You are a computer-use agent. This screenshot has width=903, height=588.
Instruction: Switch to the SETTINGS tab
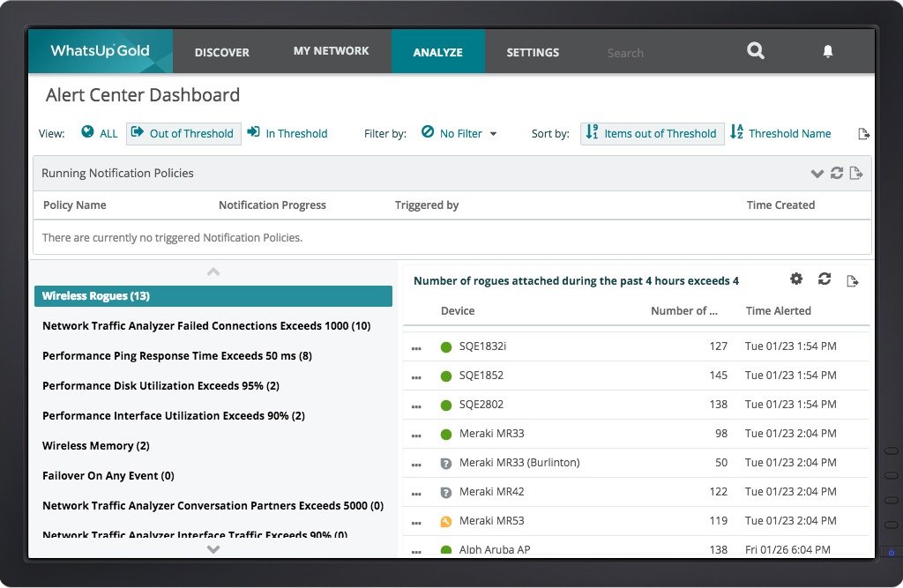point(533,52)
